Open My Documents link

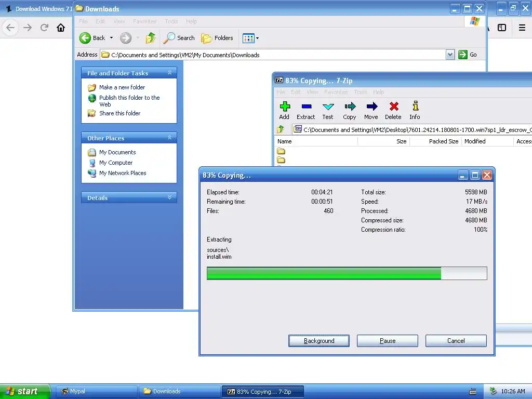(x=117, y=152)
